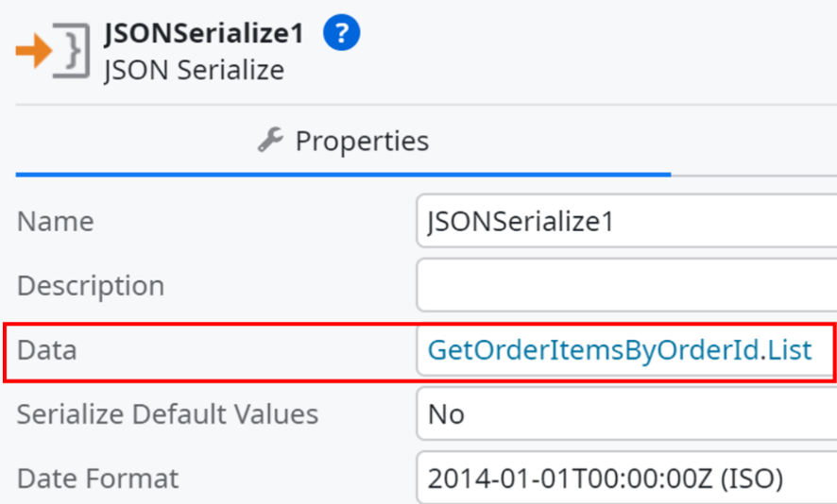This screenshot has width=837, height=504.
Task: Click the Name property label
Action: 56,221
